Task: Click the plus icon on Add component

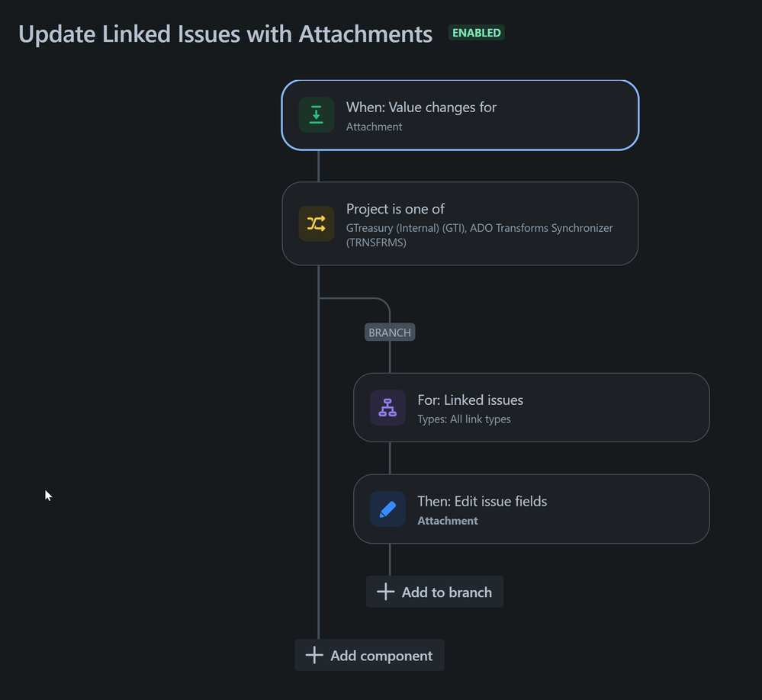Action: pos(313,654)
